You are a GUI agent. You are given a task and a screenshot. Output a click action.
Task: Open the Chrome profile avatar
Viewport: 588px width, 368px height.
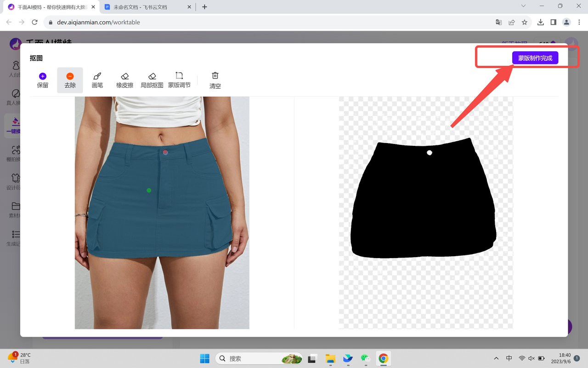tap(566, 22)
